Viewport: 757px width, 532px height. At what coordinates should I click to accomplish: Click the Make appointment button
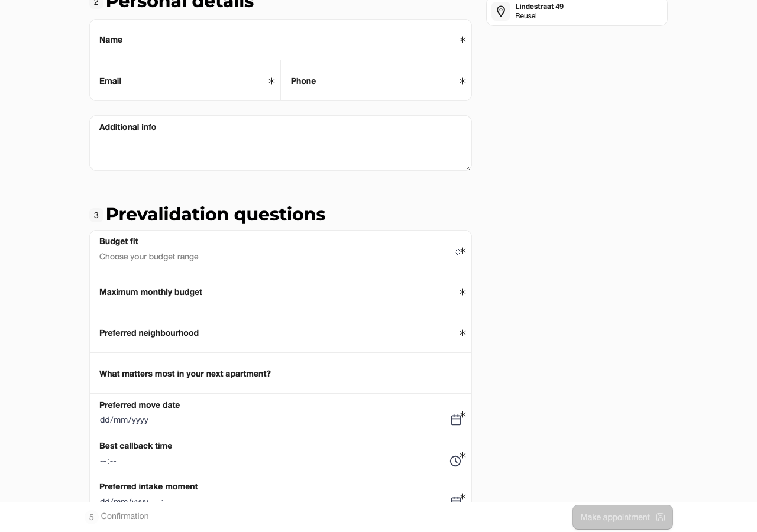(622, 517)
